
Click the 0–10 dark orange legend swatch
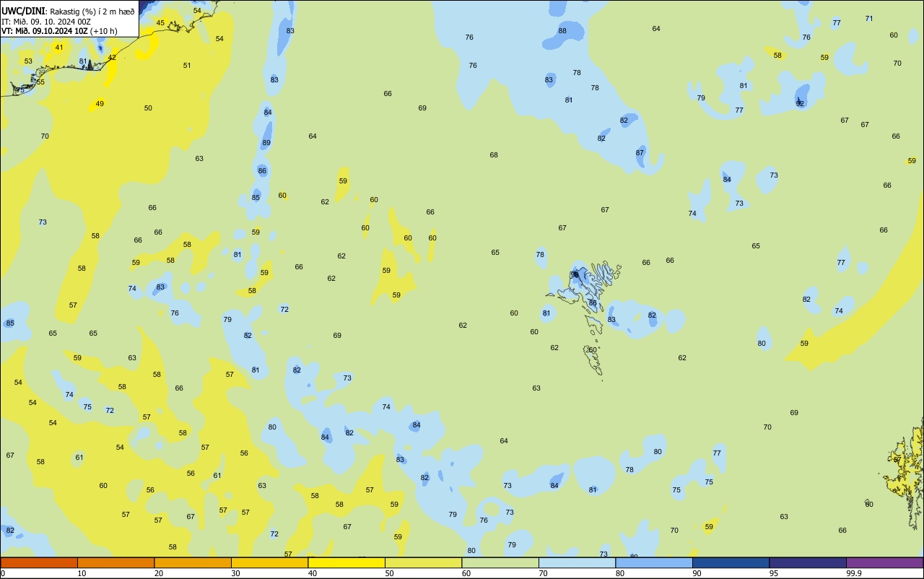point(39,562)
